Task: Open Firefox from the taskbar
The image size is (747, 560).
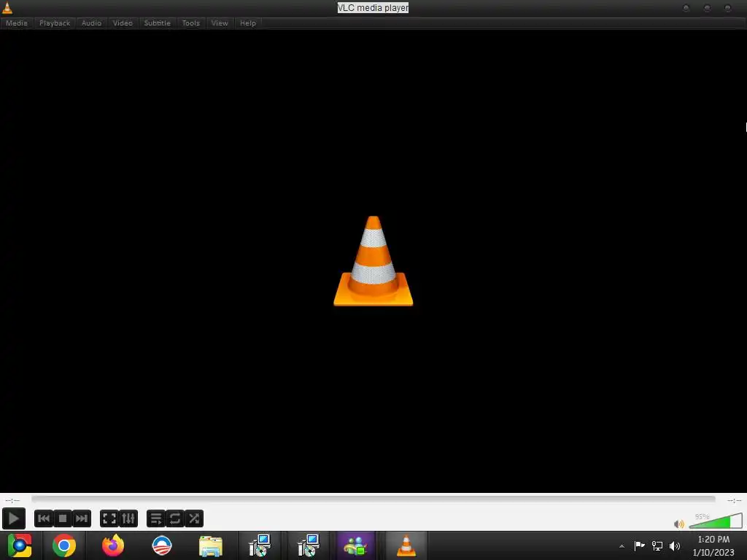Action: click(113, 545)
